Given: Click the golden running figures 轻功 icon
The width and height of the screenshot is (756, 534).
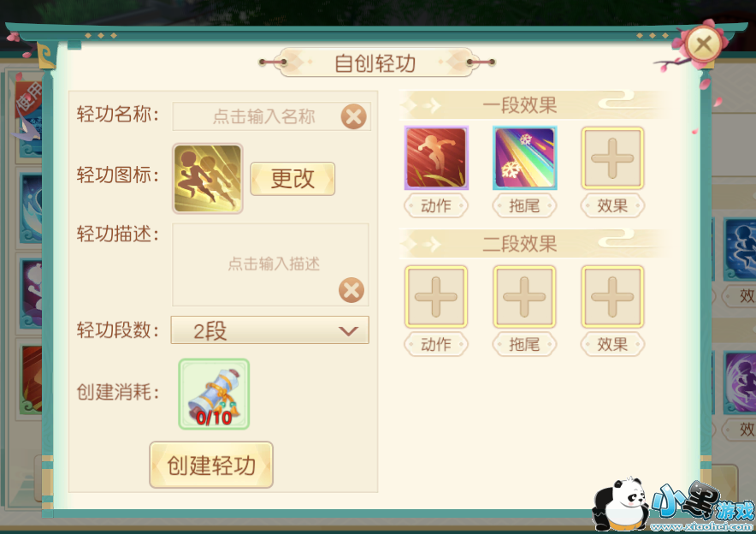Looking at the screenshot, I should (208, 179).
